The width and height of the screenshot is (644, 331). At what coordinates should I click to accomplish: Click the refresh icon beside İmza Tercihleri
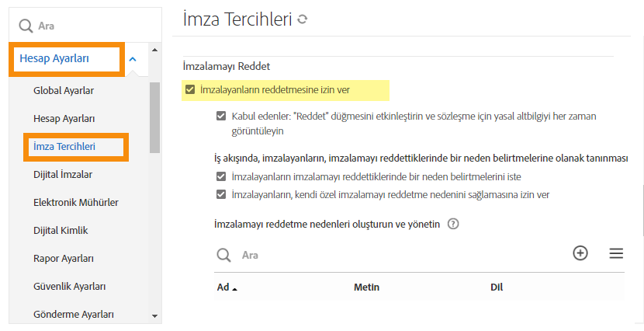pyautogui.click(x=302, y=20)
